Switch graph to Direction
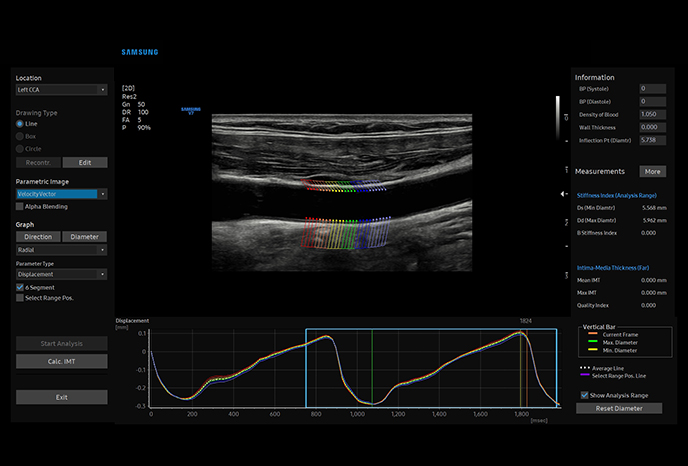688x466 pixels. 38,237
